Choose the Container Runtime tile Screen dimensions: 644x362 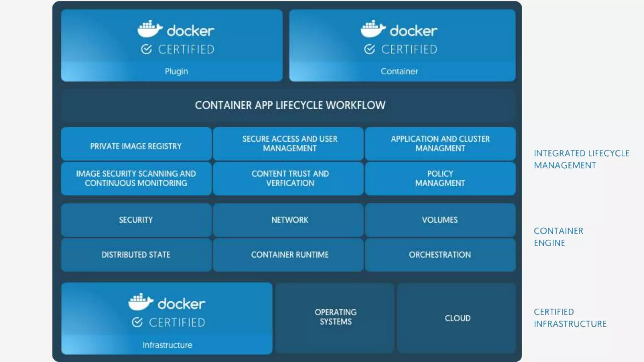click(x=289, y=255)
